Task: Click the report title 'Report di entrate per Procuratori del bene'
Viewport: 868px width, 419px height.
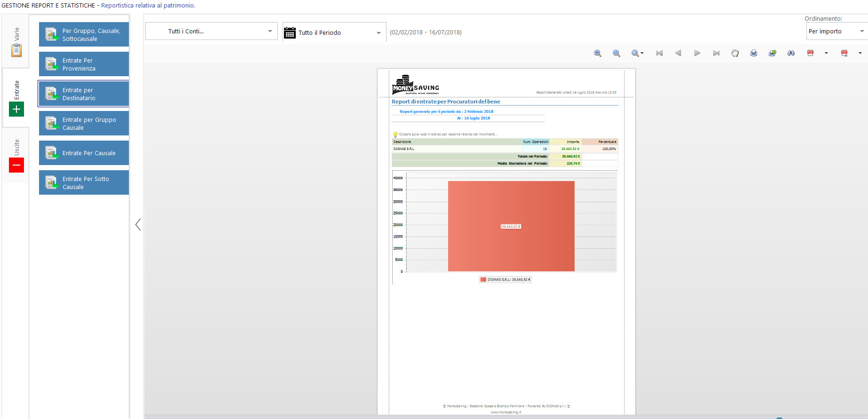Action: (446, 102)
